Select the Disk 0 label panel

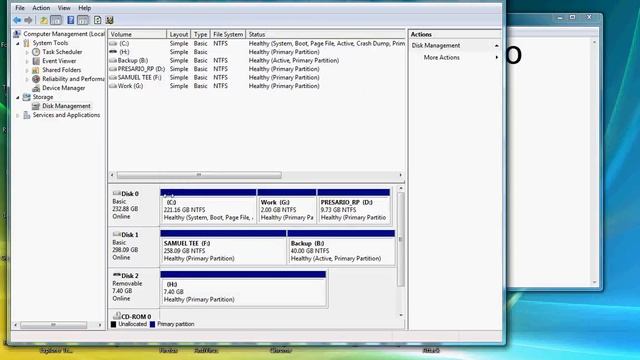tap(133, 205)
